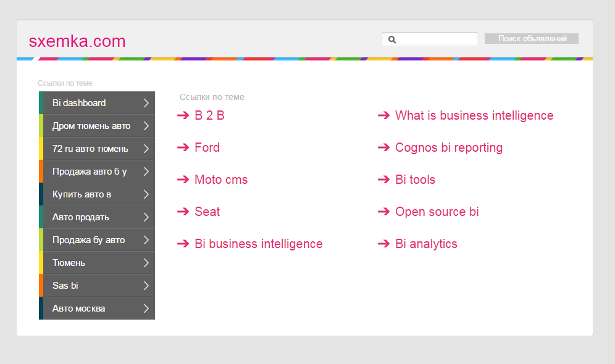This screenshot has height=364, width=615.
Task: Select the Купить авто в sidebar item
Action: pyautogui.click(x=82, y=194)
